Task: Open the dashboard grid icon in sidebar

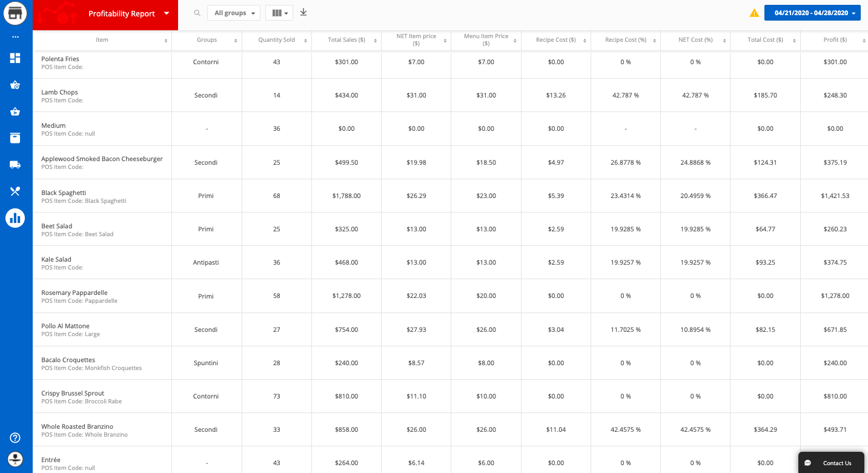Action: 15,58
